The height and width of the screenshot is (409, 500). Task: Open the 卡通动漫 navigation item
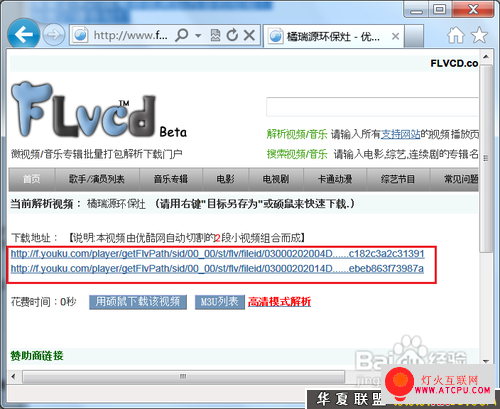click(335, 179)
